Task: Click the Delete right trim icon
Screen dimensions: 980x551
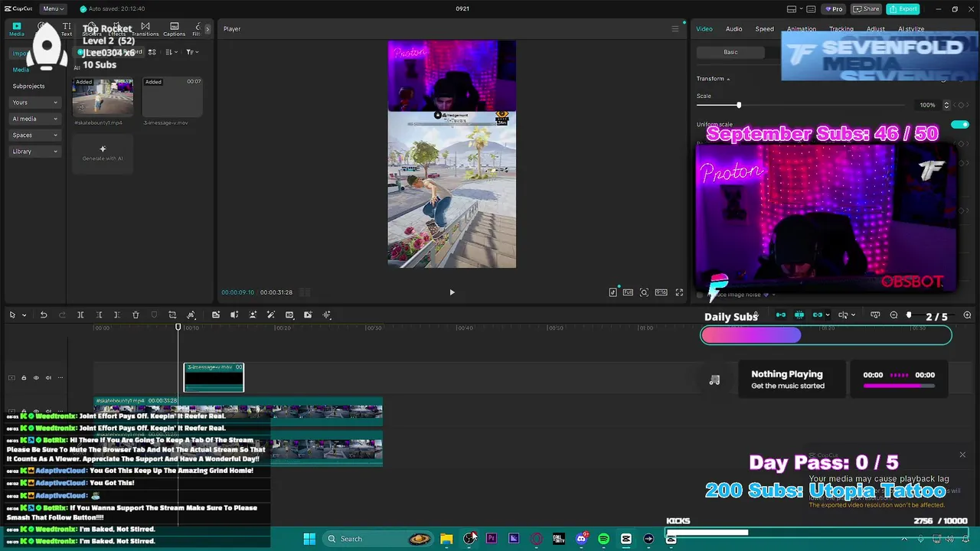Action: pos(116,315)
